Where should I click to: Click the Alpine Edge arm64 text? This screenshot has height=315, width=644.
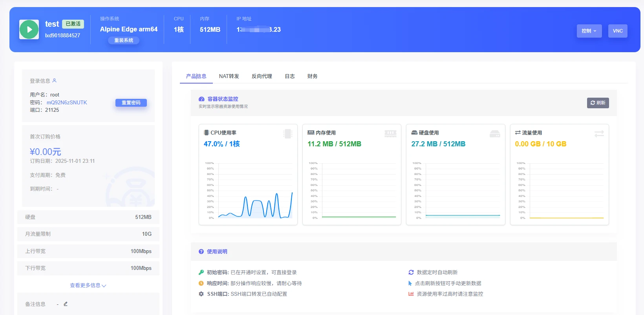tap(129, 29)
